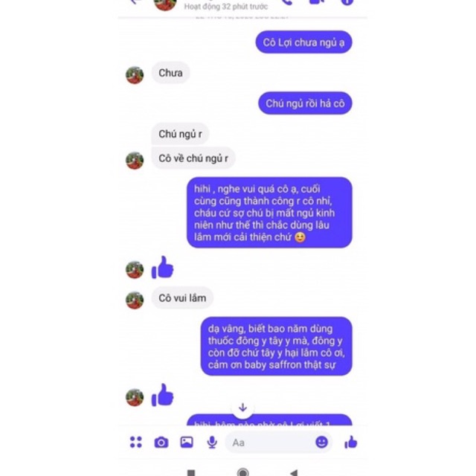Select the 'Cô Lợi chưa ngủ ạ' message bubble
The height and width of the screenshot is (476, 476).
pos(303,42)
